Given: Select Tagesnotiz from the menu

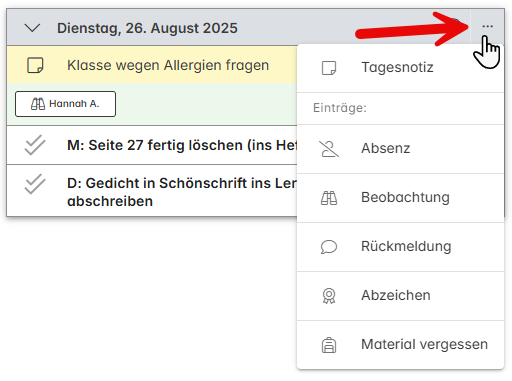Looking at the screenshot, I should (x=400, y=68).
